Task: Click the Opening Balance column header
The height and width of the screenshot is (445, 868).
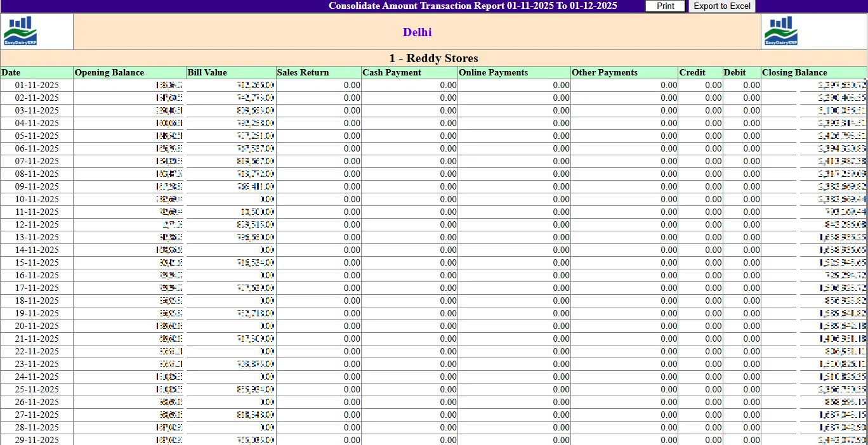Action: [x=129, y=72]
